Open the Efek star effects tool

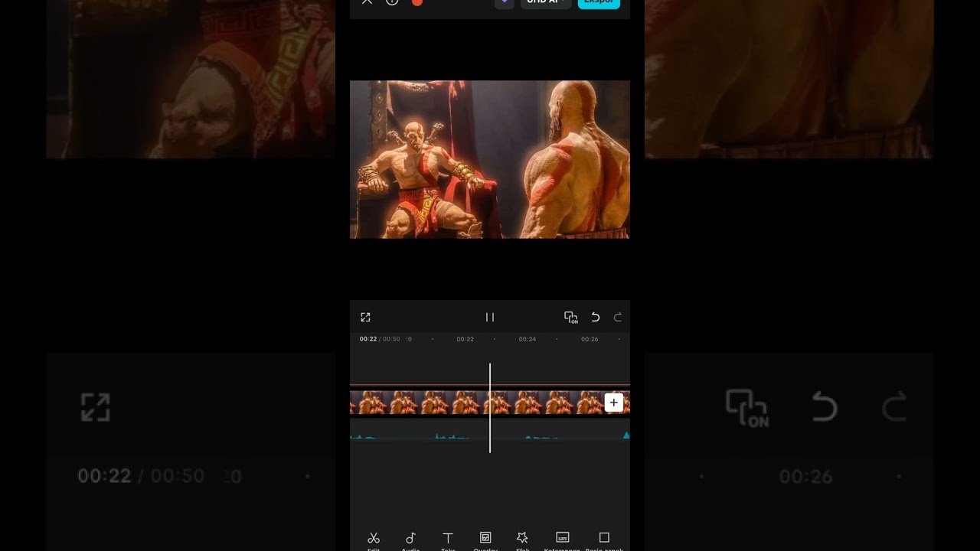pos(522,540)
